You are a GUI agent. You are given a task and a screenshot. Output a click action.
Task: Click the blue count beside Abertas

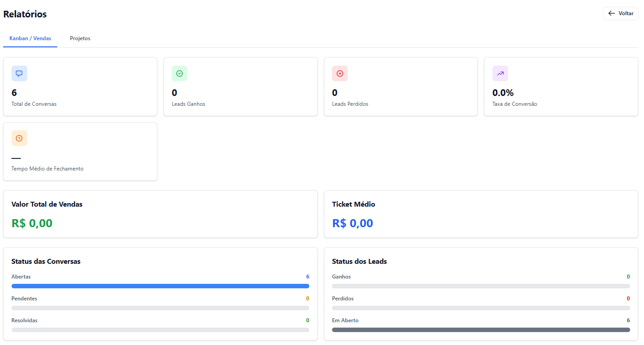[307, 276]
